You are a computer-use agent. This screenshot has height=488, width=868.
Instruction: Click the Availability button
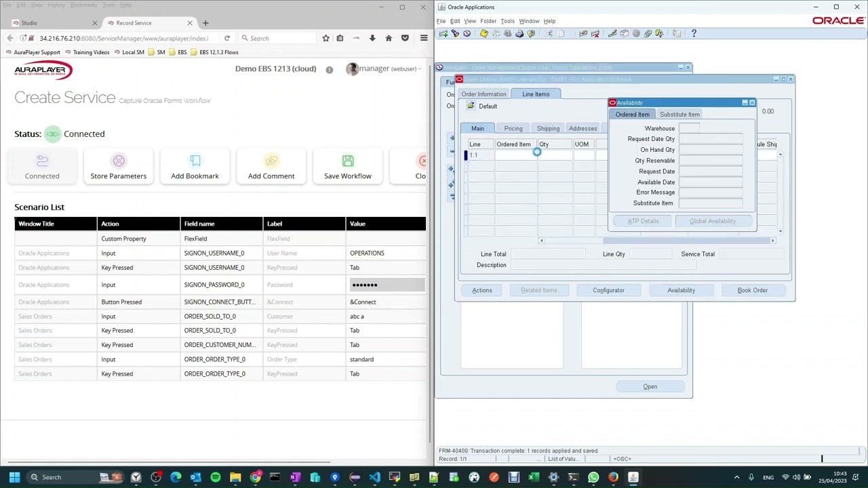(x=681, y=290)
